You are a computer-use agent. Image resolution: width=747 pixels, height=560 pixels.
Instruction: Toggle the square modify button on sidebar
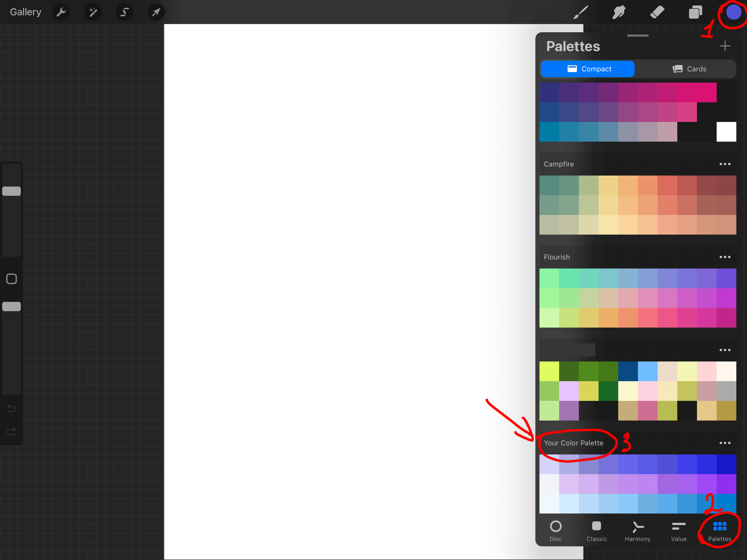11,279
